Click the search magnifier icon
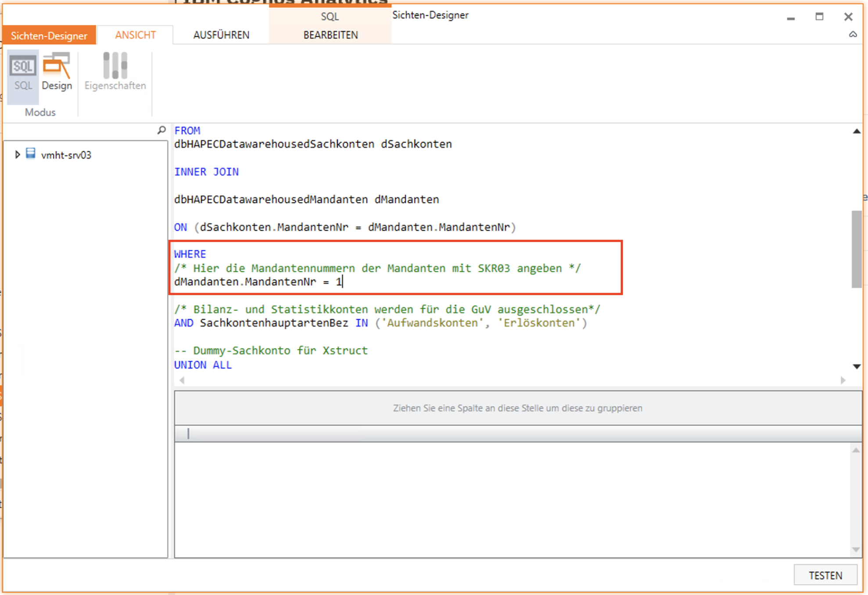The height and width of the screenshot is (595, 868). coord(161,130)
